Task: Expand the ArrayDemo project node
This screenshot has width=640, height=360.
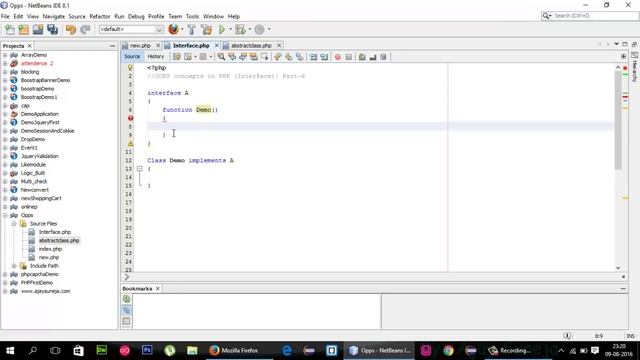Action: [x=5, y=55]
